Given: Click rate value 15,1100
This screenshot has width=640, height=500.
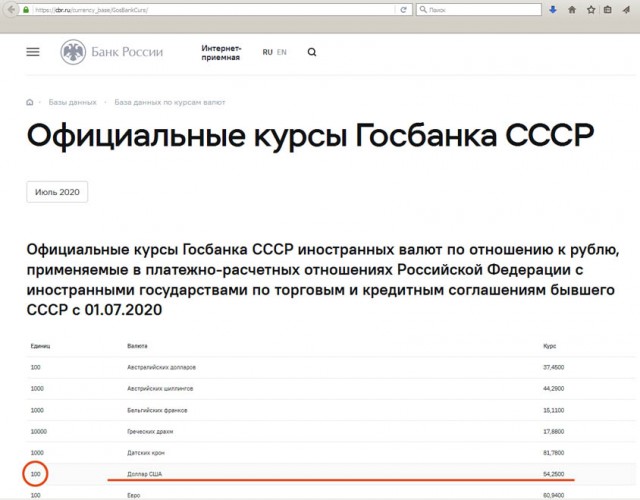Looking at the screenshot, I should 553,410.
